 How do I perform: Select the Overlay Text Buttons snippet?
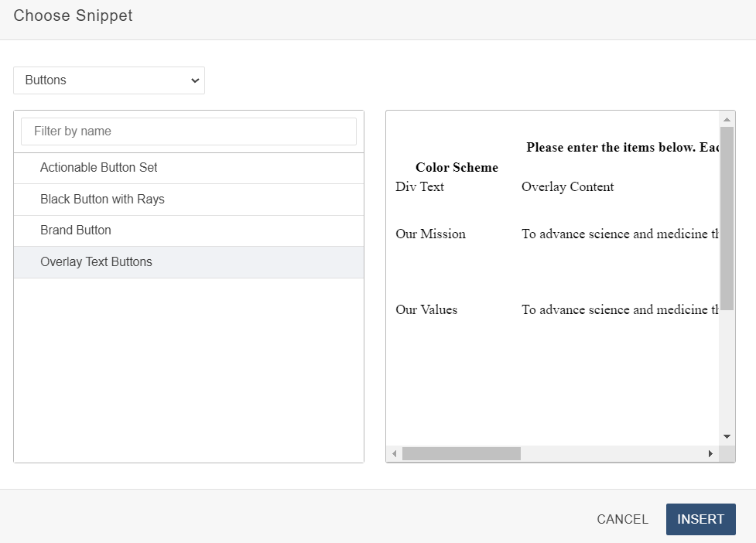coord(96,262)
